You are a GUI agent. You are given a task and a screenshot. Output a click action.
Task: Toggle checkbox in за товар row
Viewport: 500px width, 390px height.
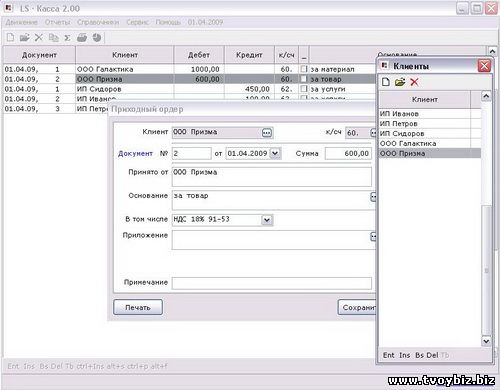click(304, 79)
